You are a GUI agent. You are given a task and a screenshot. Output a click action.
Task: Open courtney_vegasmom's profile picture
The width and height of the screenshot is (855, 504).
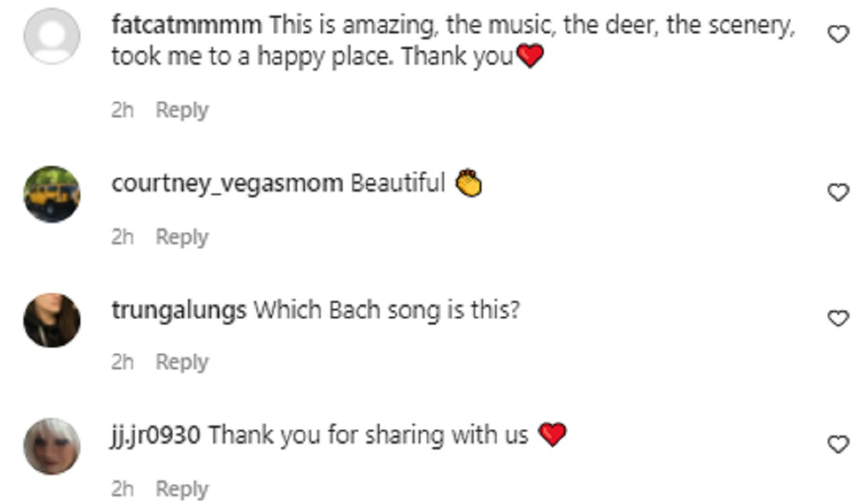[x=52, y=194]
